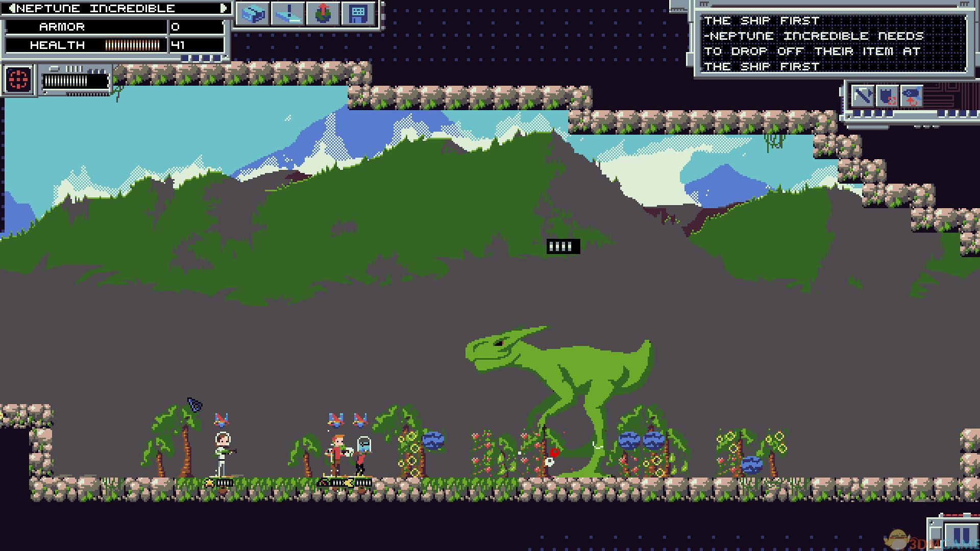Click the red crosshair targeting icon
980x551 pixels.
[18, 80]
